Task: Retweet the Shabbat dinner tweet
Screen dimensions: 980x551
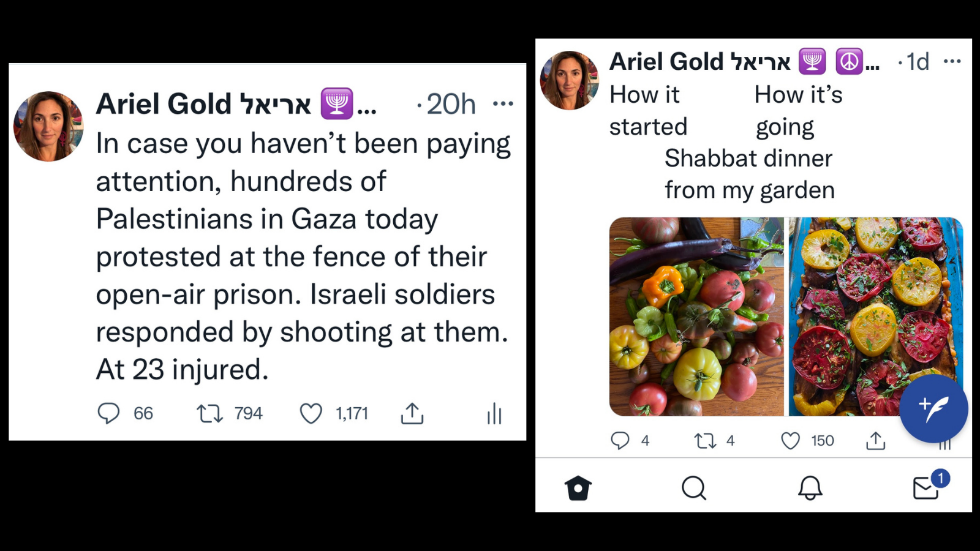Action: [705, 441]
